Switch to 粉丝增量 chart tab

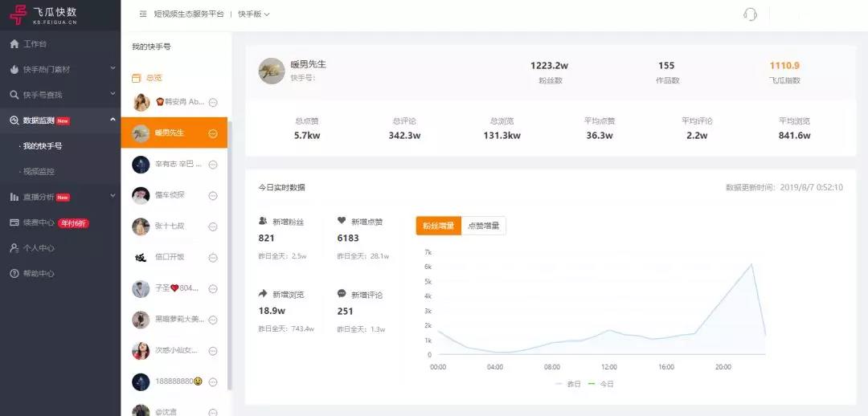[x=439, y=226]
